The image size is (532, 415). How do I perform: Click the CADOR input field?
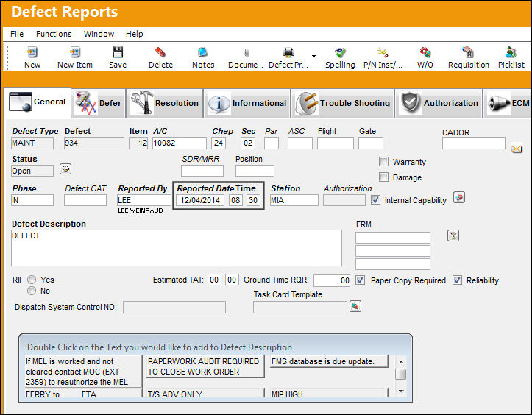474,143
